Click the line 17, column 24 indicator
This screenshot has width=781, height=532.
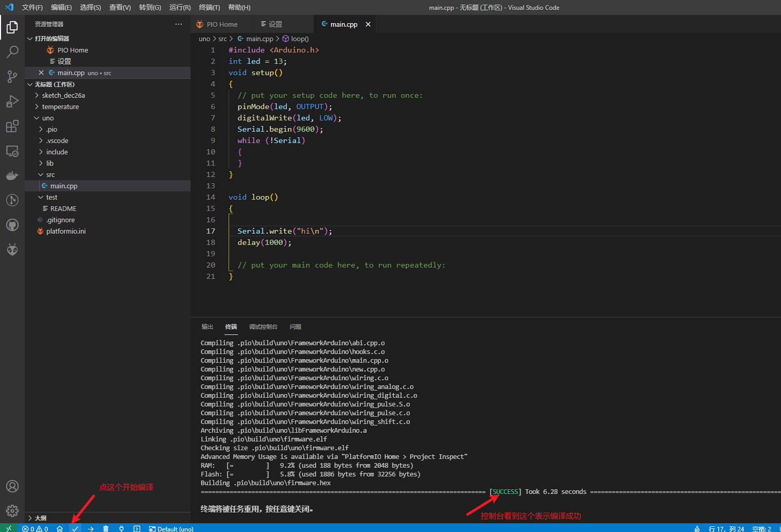pyautogui.click(x=726, y=528)
